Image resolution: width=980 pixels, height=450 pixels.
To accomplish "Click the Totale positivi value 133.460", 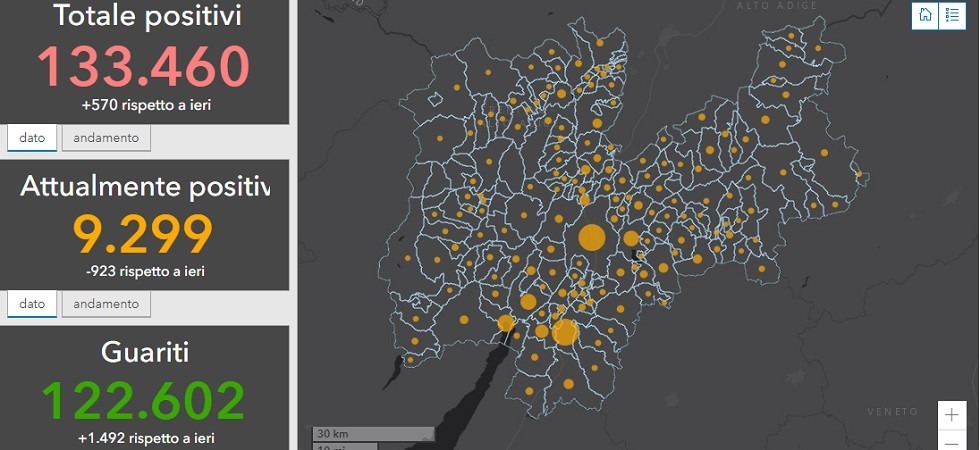I will (144, 66).
